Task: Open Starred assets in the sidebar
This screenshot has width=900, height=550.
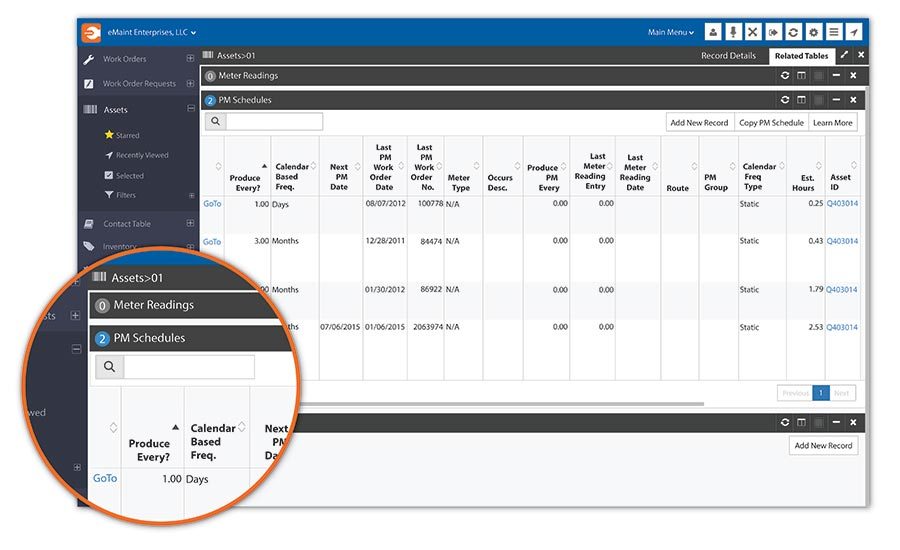Action: (x=127, y=135)
